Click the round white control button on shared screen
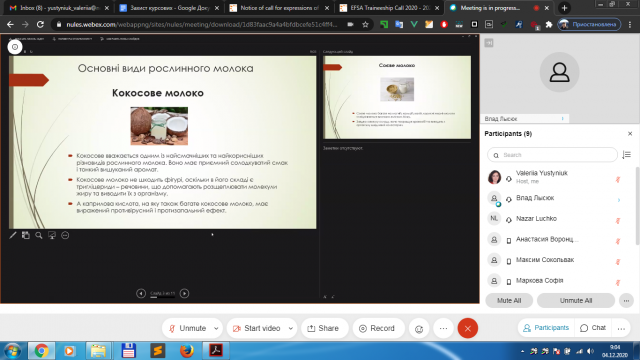Image resolution: width=640 pixels, height=360 pixels. pyautogui.click(x=15, y=47)
